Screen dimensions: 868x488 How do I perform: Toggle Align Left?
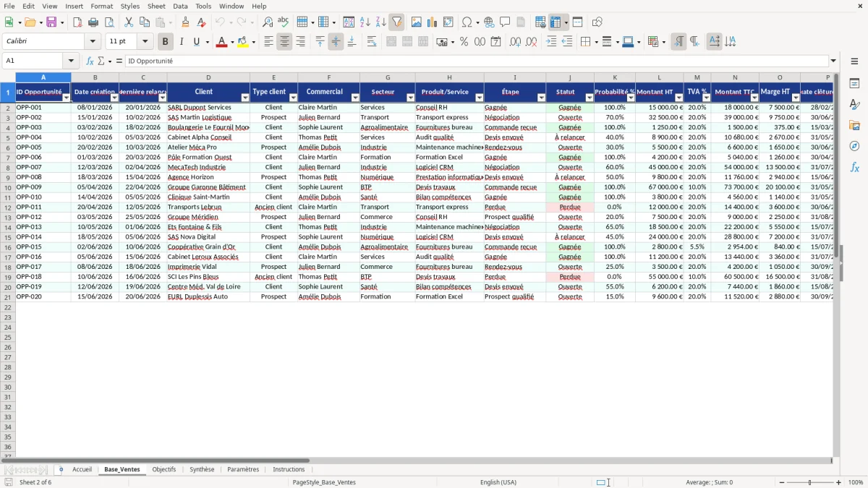point(268,42)
